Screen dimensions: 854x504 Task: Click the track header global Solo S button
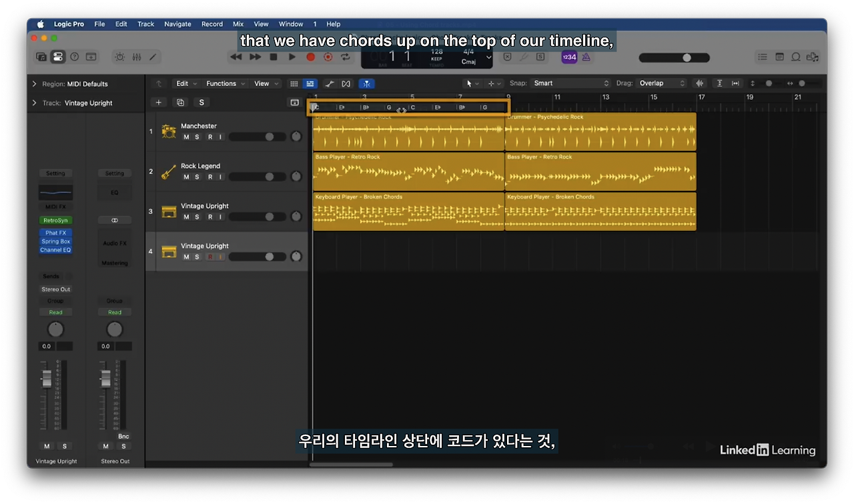201,102
